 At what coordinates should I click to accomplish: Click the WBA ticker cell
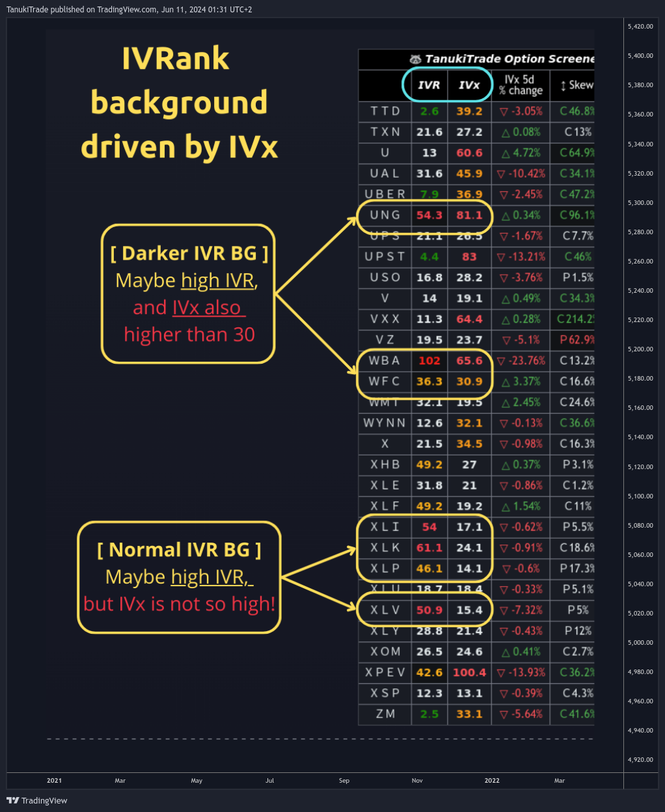click(385, 361)
